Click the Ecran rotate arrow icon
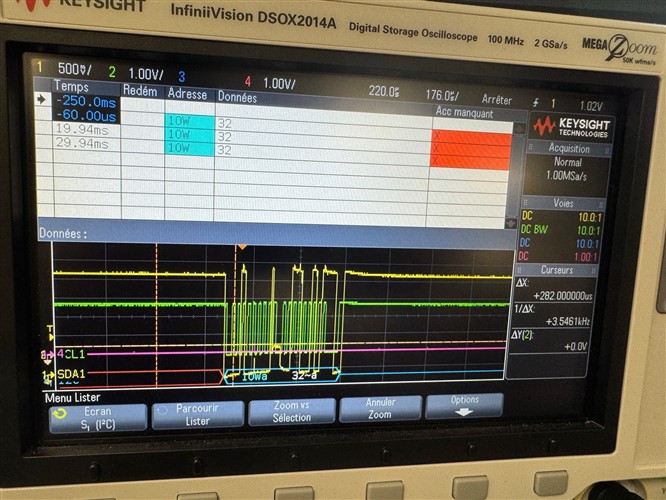The width and height of the screenshot is (666, 500). click(x=59, y=413)
